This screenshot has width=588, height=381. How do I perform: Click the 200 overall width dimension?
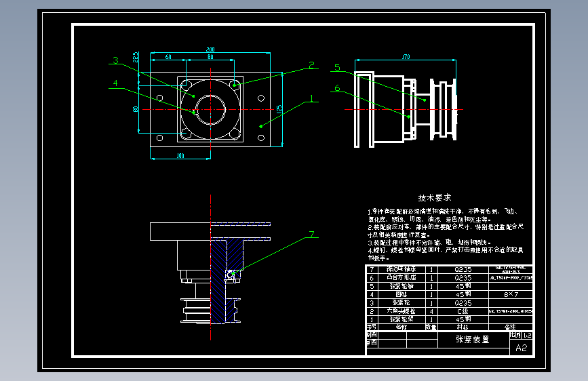(210, 49)
